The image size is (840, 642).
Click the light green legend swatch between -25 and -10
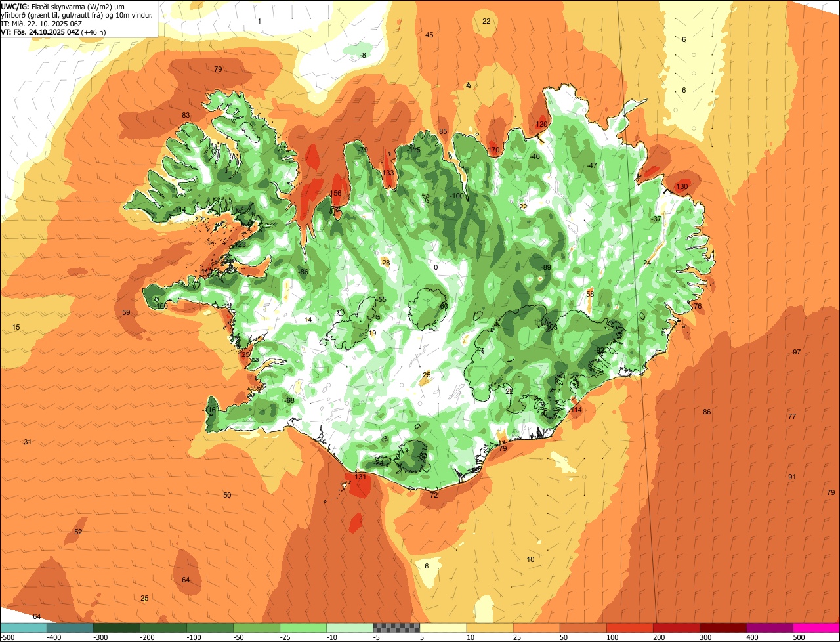(x=303, y=628)
